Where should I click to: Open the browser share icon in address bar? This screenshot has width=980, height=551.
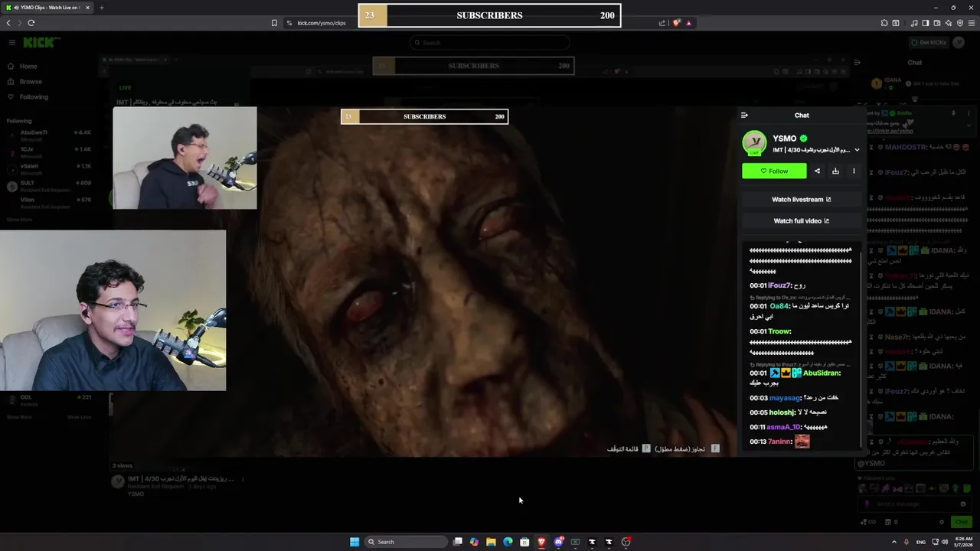click(662, 23)
